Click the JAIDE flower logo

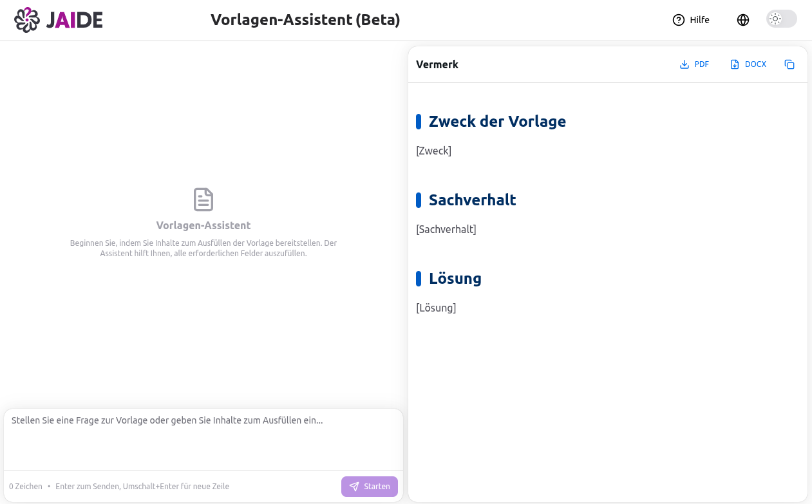click(26, 19)
